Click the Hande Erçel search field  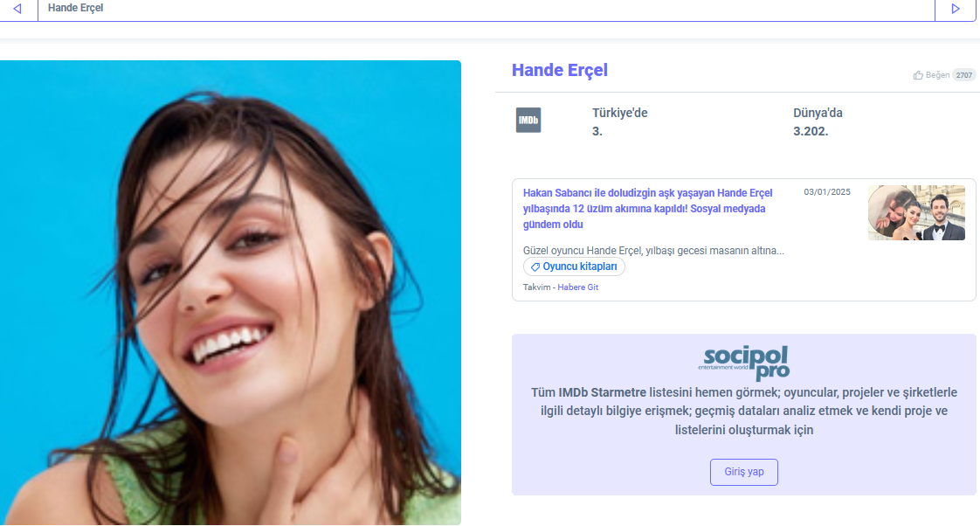pos(487,9)
